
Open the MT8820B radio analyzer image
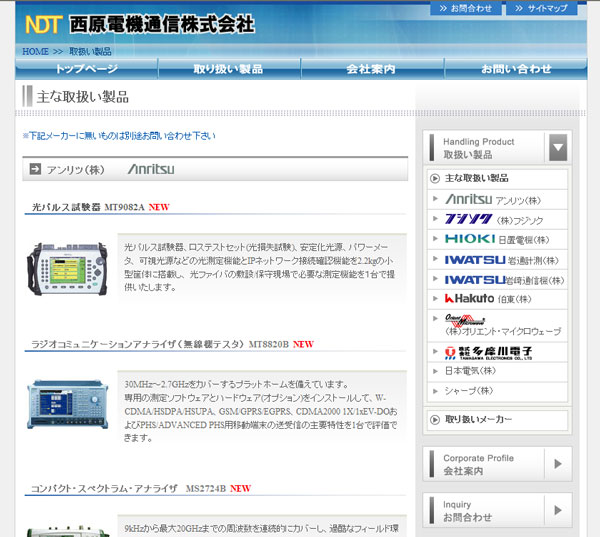click(x=68, y=404)
